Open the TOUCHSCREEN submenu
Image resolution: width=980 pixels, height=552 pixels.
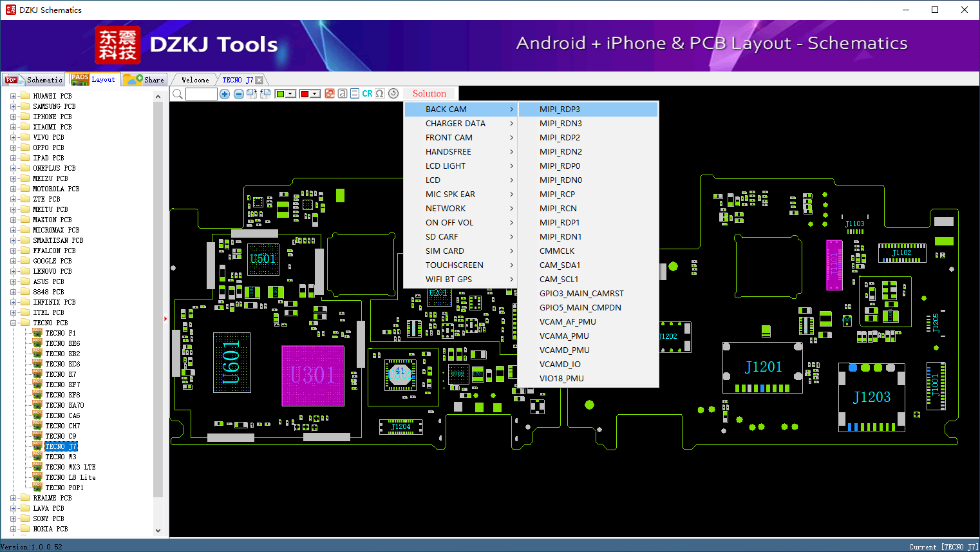point(460,265)
